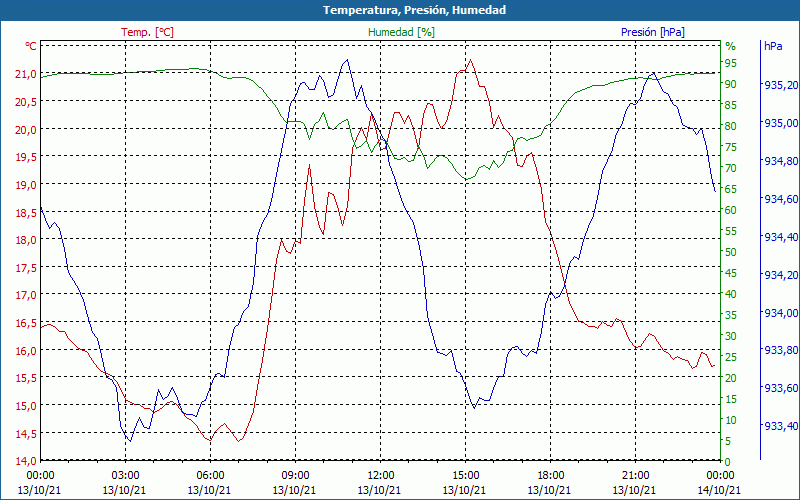Click the '15:00' time axis label
Image resolution: width=800 pixels, height=500 pixels.
tap(465, 476)
